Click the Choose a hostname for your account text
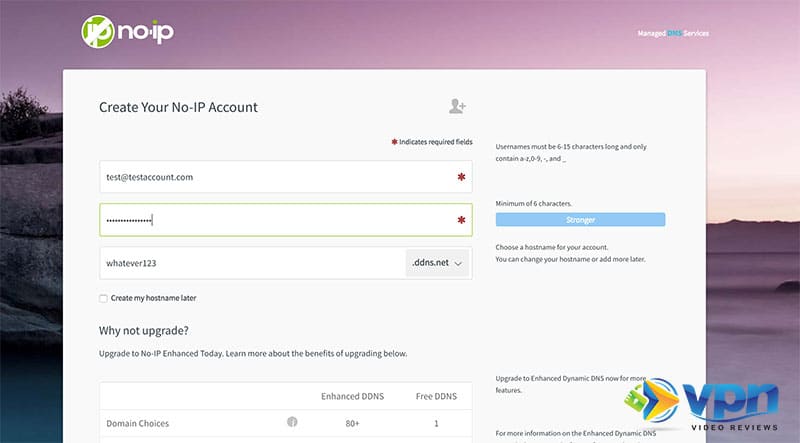This screenshot has width=800, height=443. (552, 247)
